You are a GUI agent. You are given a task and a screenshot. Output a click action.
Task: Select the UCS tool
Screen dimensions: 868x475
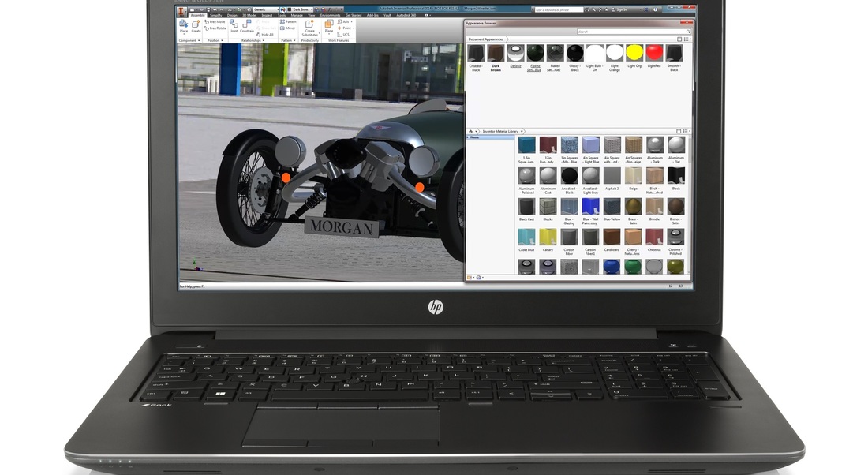point(343,35)
